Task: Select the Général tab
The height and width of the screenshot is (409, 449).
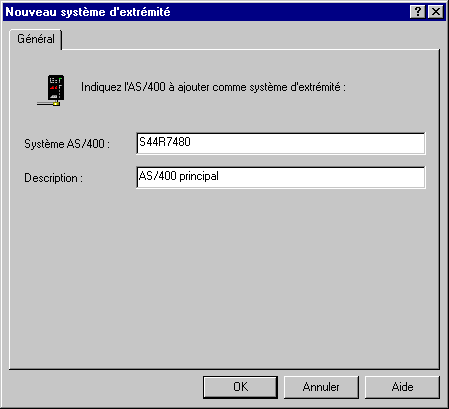Action: click(x=36, y=39)
